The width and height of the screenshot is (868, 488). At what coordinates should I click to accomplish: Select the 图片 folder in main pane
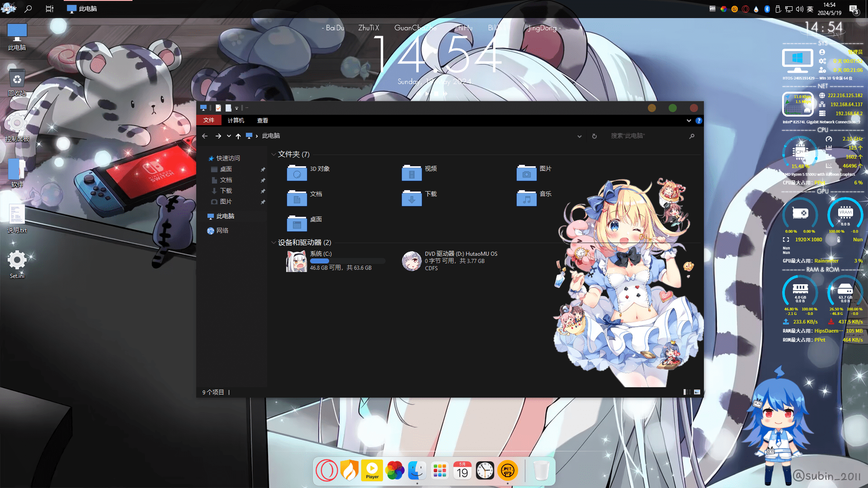(x=534, y=172)
